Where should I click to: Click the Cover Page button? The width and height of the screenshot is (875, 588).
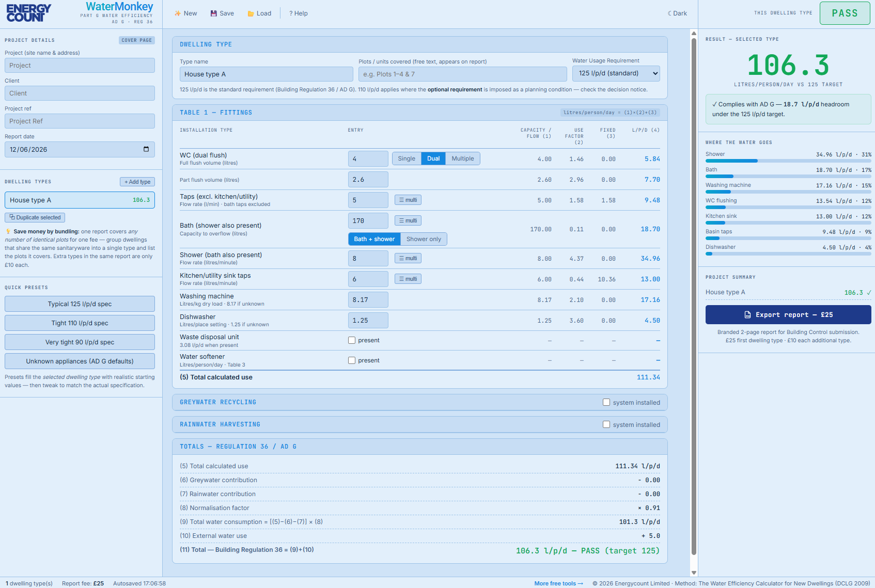pos(137,40)
